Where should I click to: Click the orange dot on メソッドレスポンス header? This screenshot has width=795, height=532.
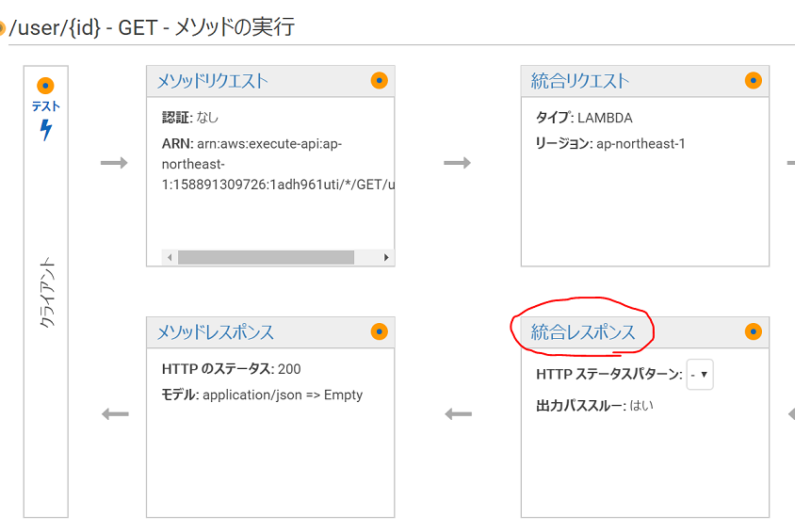[380, 331]
